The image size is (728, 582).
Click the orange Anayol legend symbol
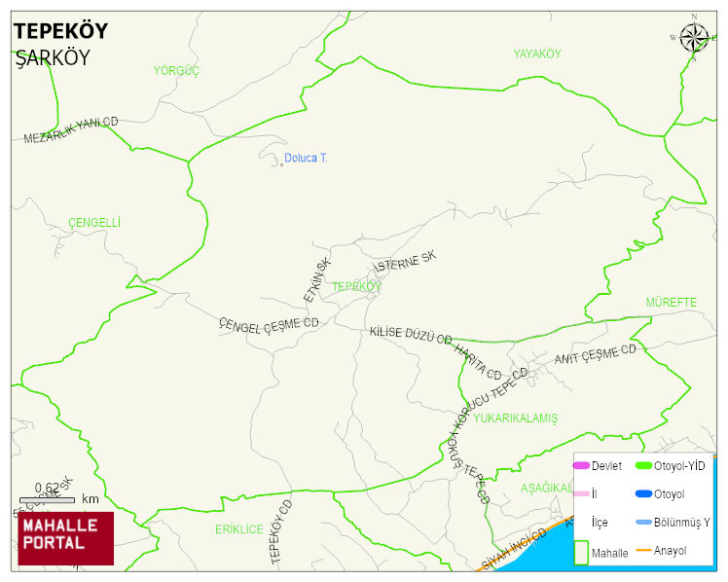[x=642, y=551]
